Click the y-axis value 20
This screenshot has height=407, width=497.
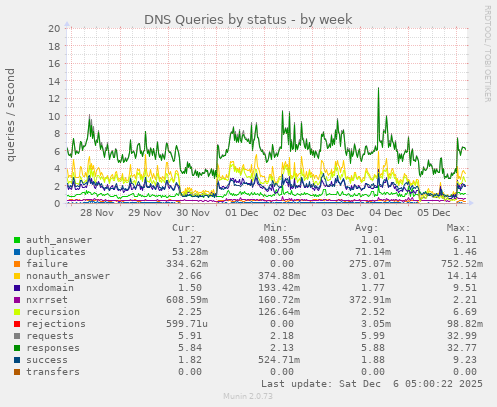[x=54, y=28]
